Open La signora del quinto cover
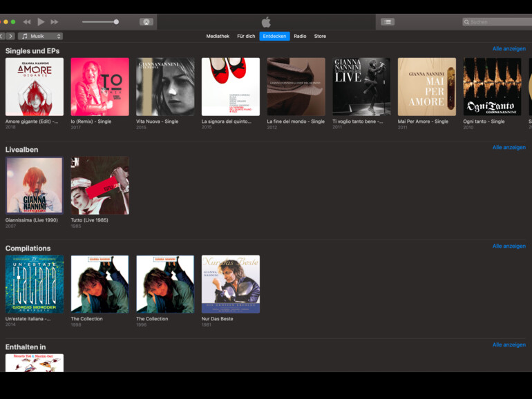This screenshot has height=399, width=532. [231, 87]
